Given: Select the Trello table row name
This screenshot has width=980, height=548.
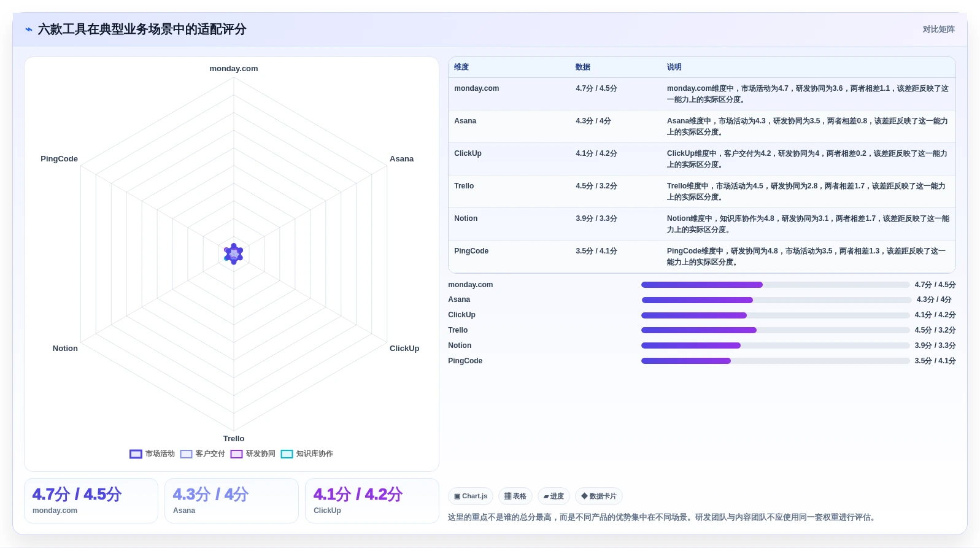Looking at the screenshot, I should click(x=464, y=186).
